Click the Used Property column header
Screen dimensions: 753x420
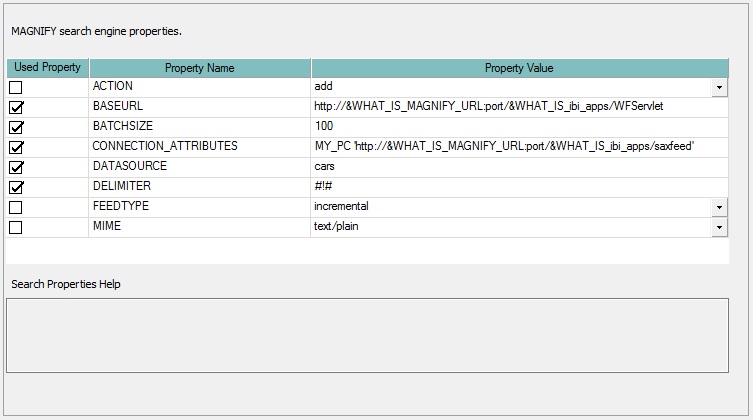pyautogui.click(x=48, y=68)
